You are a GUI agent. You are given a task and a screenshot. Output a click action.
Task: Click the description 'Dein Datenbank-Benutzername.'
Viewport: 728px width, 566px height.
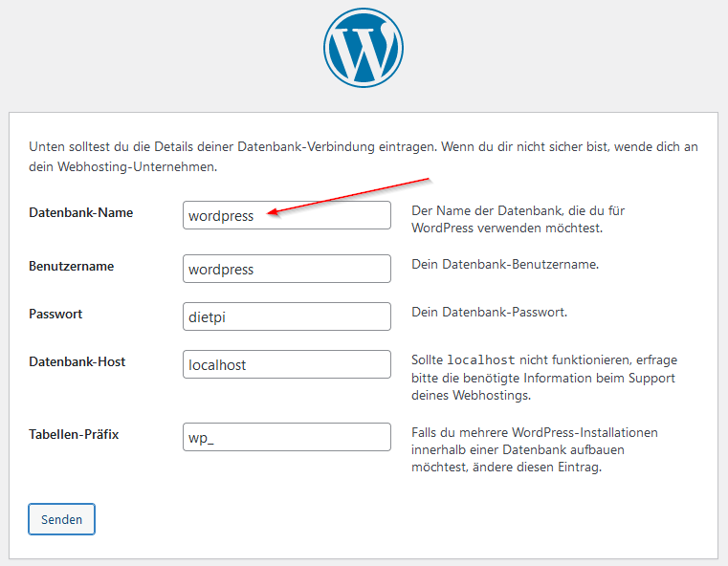click(505, 265)
